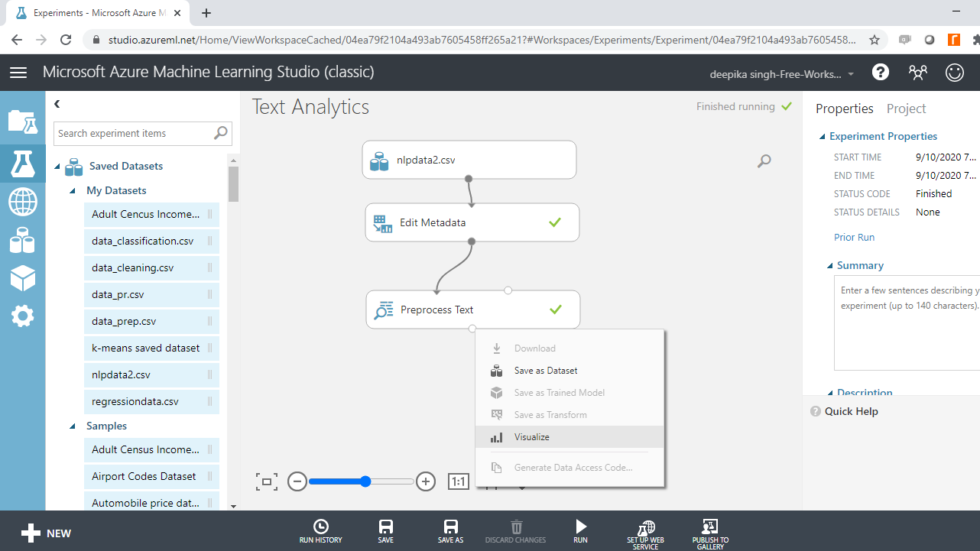Click the Preprocess Text module icon
Screen dimensions: 980x551
coord(383,310)
